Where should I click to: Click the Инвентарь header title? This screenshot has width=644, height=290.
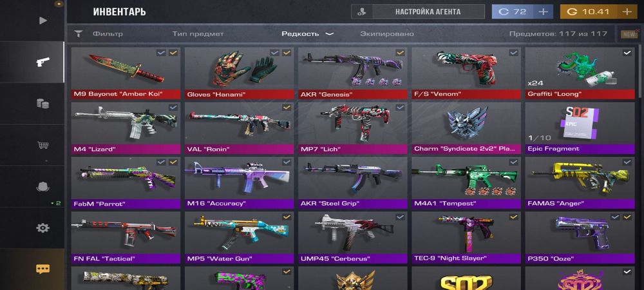click(120, 12)
